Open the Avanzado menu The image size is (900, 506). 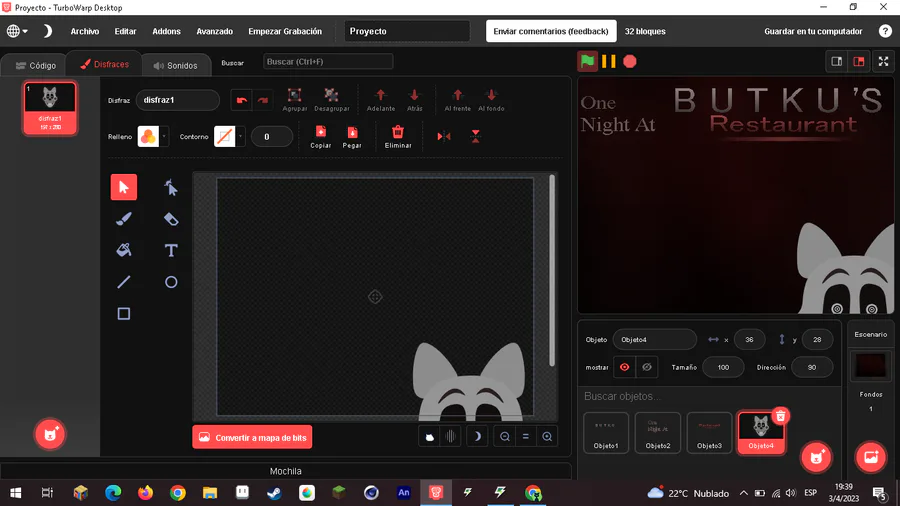pyautogui.click(x=215, y=32)
